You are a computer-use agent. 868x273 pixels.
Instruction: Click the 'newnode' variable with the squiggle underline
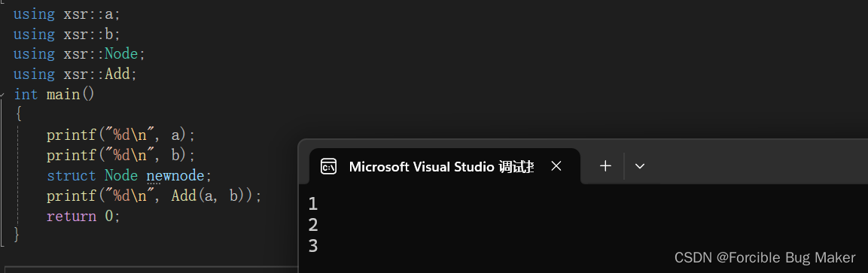pos(175,176)
